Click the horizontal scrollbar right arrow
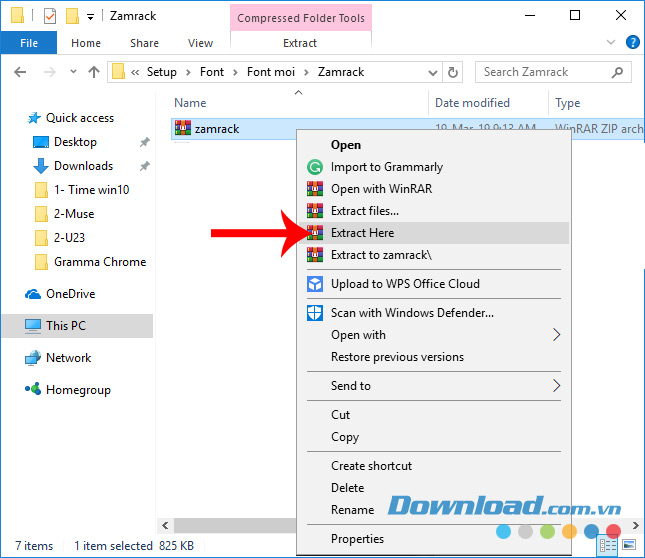This screenshot has width=645, height=558. [636, 526]
